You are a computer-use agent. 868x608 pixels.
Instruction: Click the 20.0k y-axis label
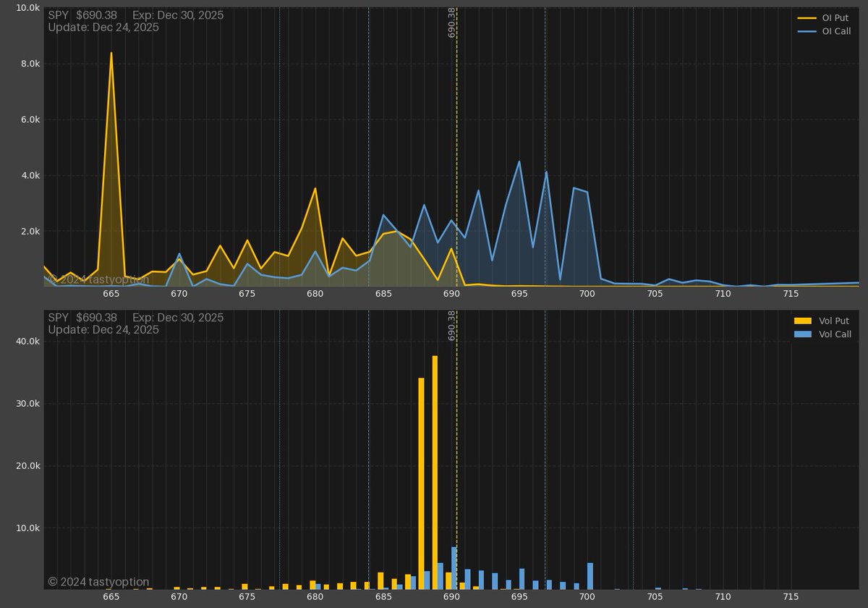tap(27, 465)
